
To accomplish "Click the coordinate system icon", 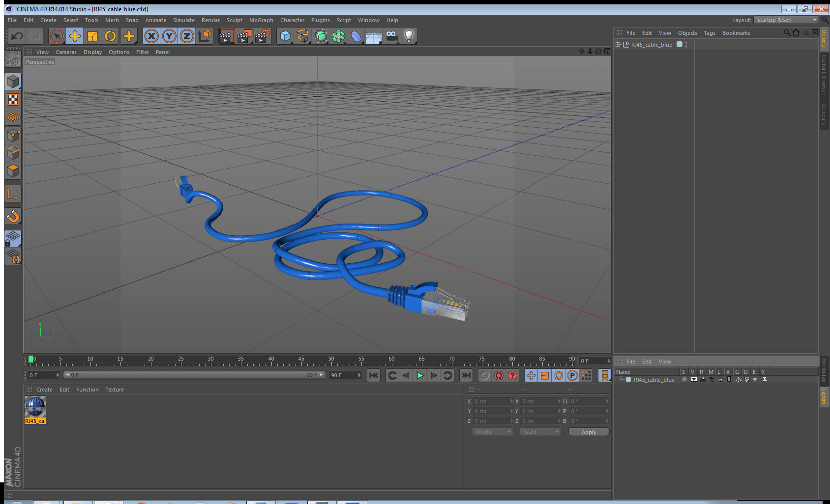I will (205, 36).
